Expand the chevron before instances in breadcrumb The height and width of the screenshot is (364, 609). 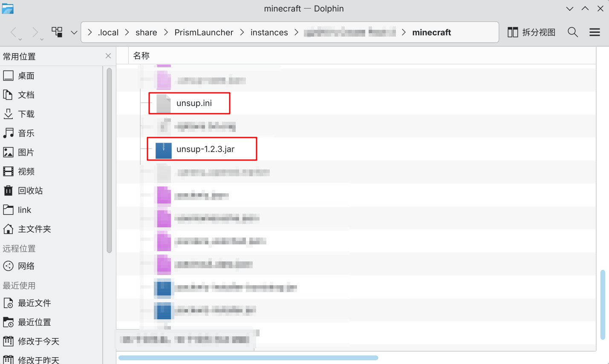pos(242,32)
